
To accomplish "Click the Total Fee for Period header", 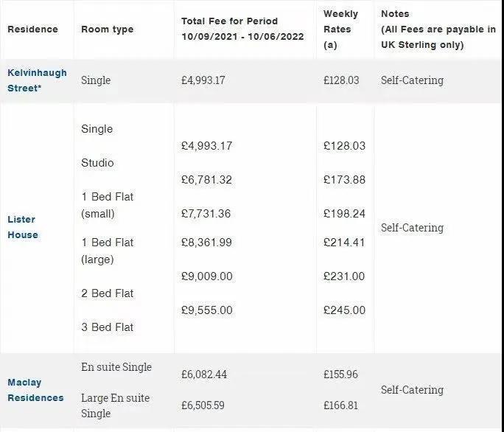I will [x=242, y=29].
